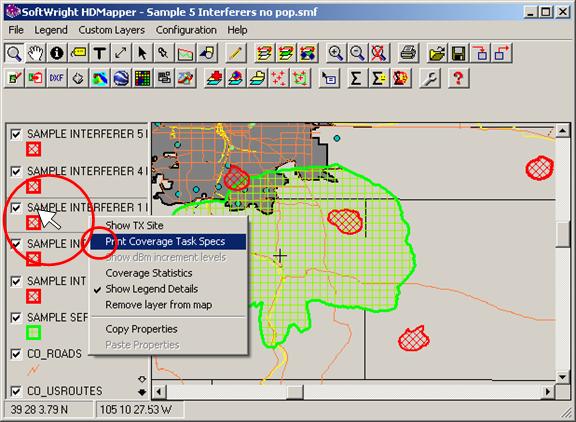Toggle the SAMPLE SER layer checkbox

[16, 318]
